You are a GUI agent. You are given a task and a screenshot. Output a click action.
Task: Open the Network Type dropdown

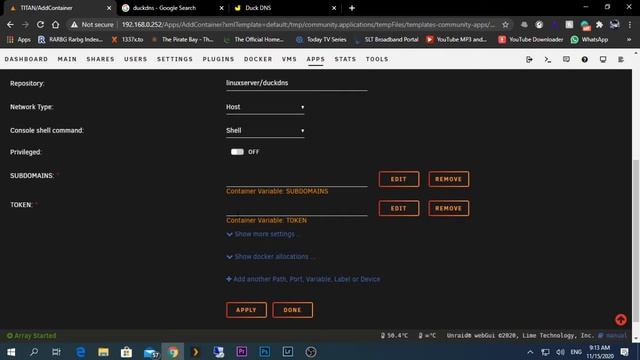[x=265, y=107]
